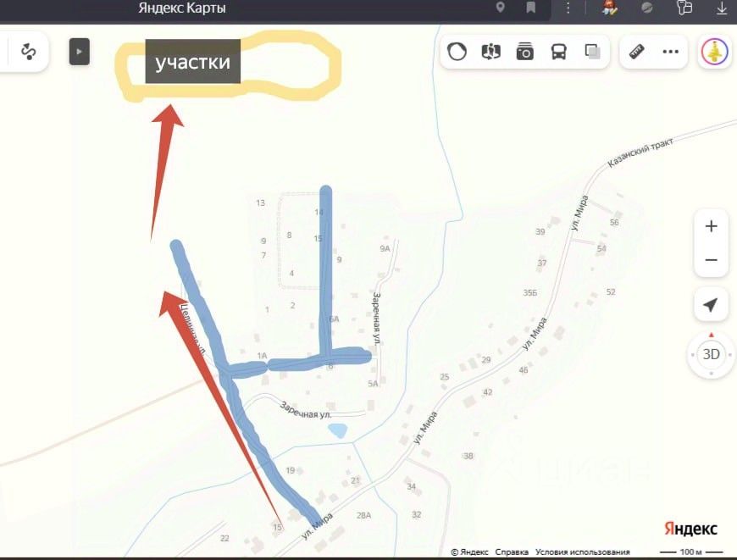Click house 35Б label
Image resolution: width=737 pixels, height=560 pixels.
click(529, 292)
